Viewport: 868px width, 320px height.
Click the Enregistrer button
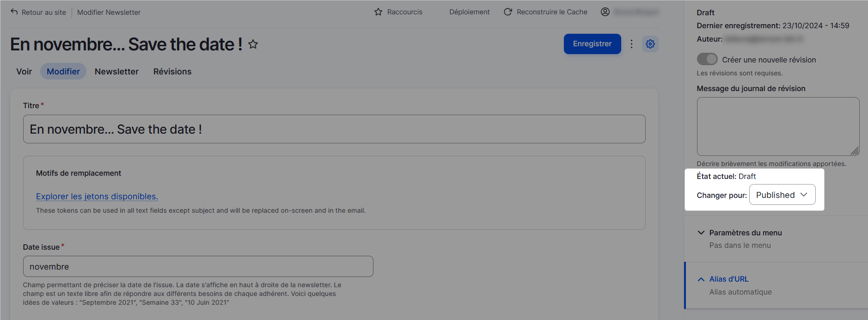[x=592, y=44]
